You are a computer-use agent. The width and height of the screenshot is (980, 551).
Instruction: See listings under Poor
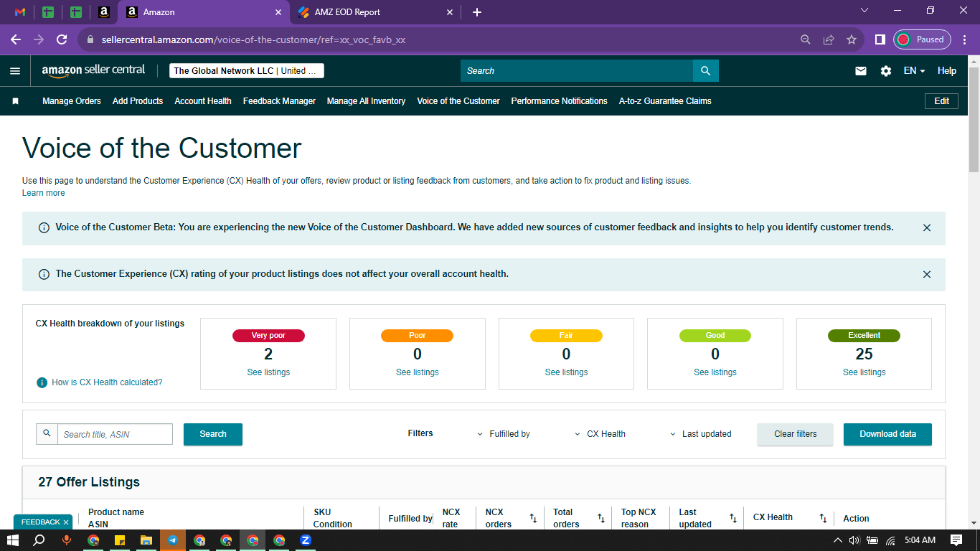click(x=418, y=372)
